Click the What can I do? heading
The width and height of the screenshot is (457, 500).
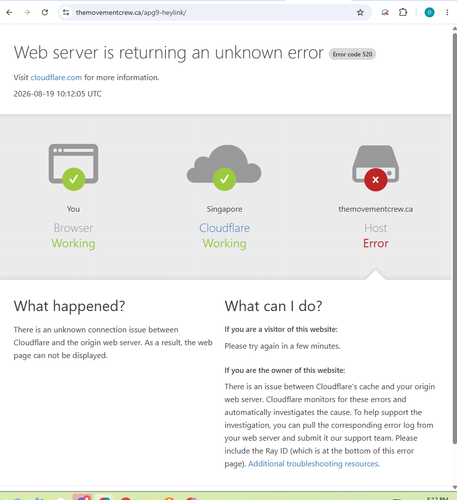pyautogui.click(x=273, y=306)
